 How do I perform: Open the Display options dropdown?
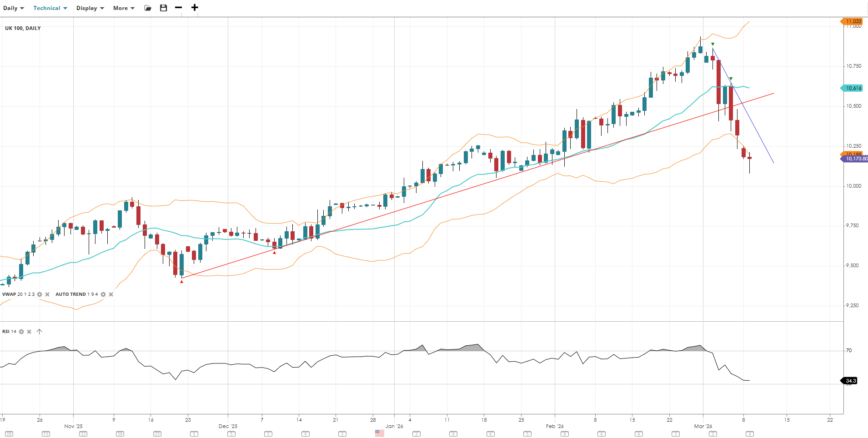[90, 8]
